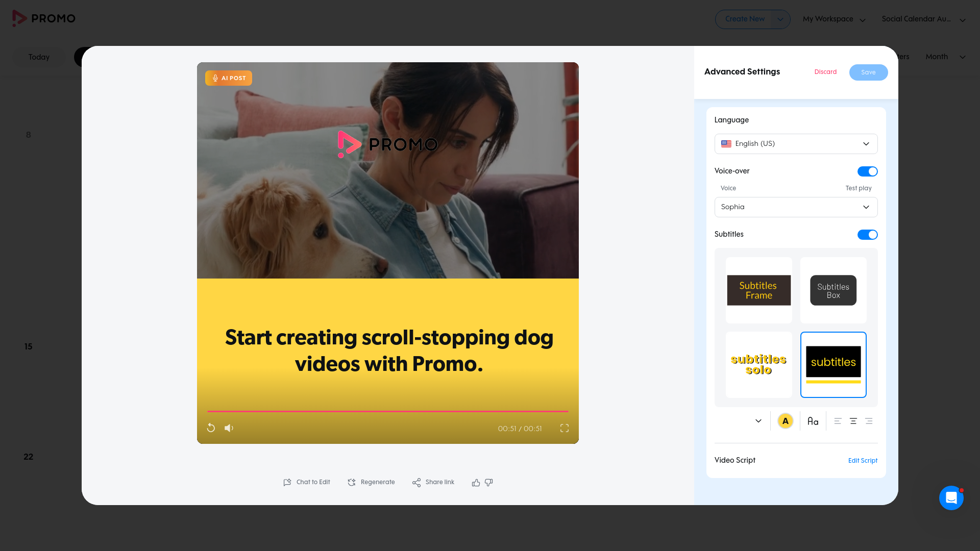Click the 00:51 / 00:51 time display
Screen dimensions: 980x551
pyautogui.click(x=520, y=429)
